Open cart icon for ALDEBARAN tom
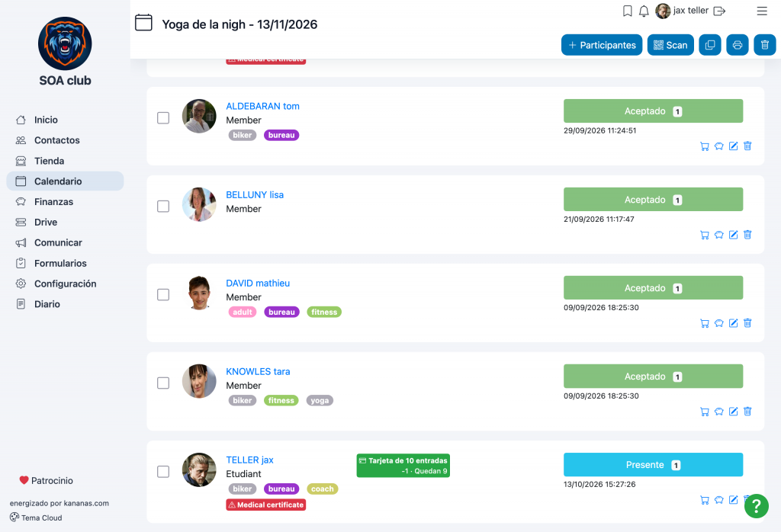781x532 pixels. [x=704, y=146]
